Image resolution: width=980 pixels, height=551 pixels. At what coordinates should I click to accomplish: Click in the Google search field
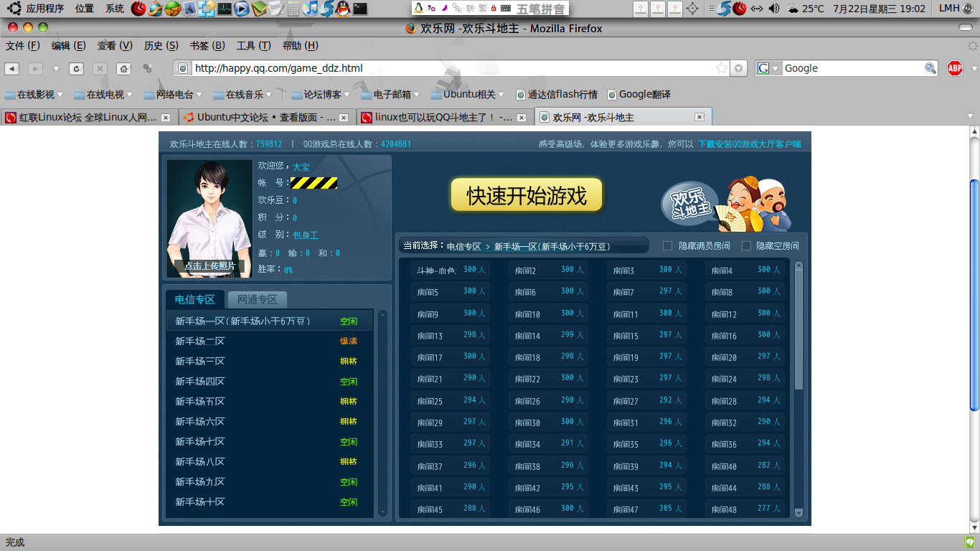click(x=852, y=68)
